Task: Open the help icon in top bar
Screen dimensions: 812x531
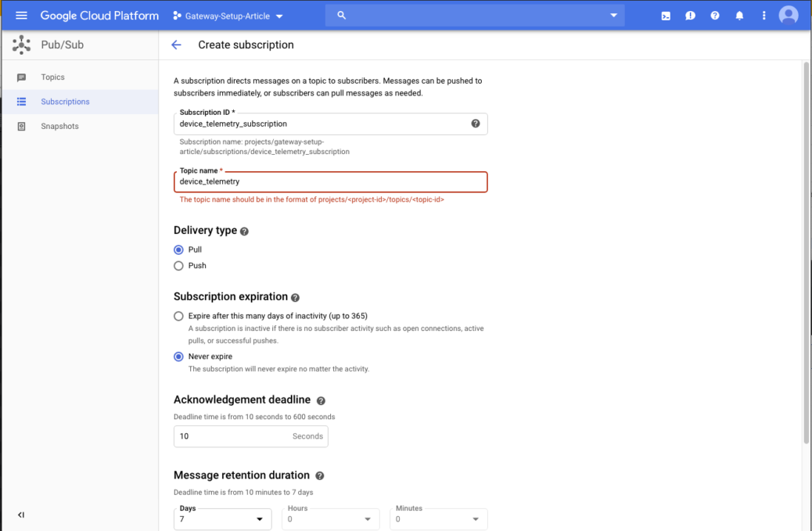Action: pos(715,15)
